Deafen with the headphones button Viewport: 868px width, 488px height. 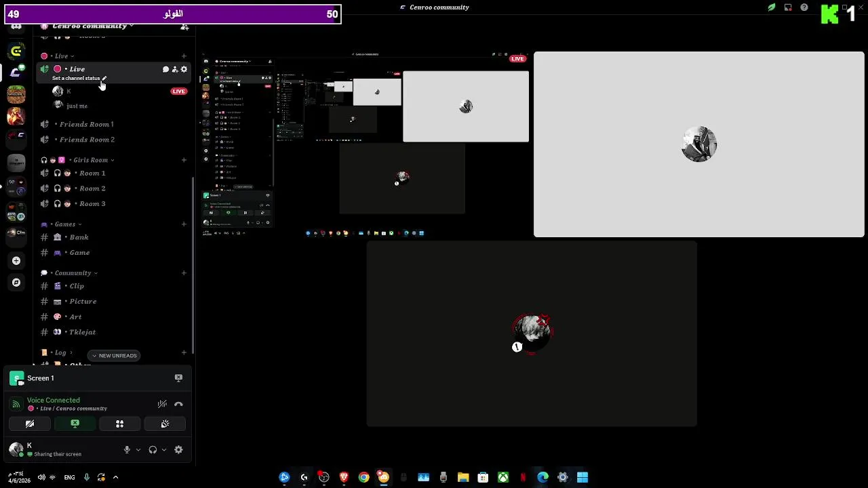[x=153, y=449]
